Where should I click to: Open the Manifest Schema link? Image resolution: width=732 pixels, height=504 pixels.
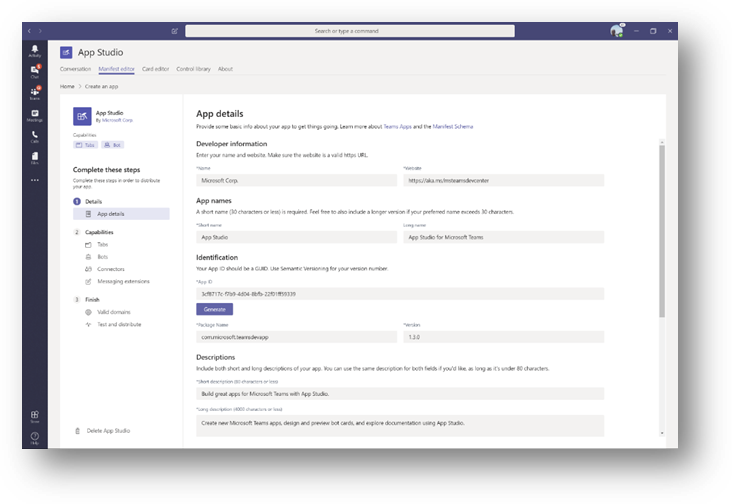point(452,126)
